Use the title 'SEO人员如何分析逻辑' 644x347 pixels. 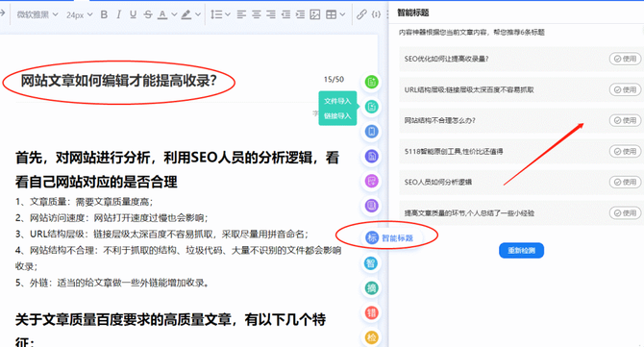tap(625, 182)
